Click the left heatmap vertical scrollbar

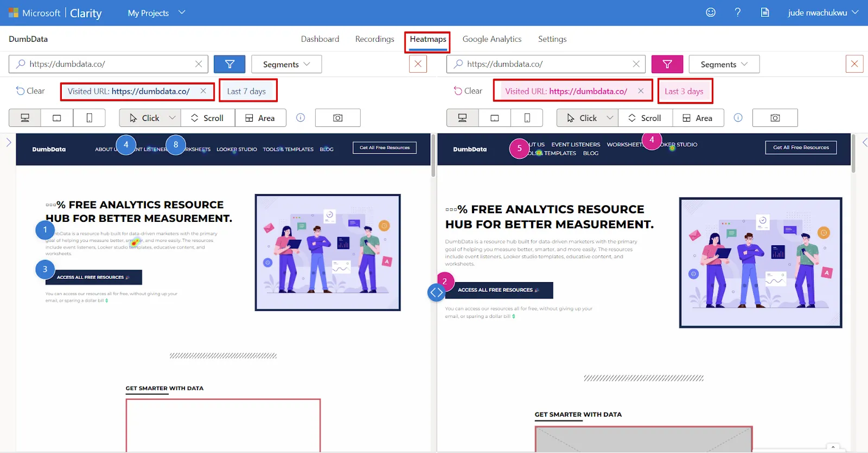tap(433, 156)
